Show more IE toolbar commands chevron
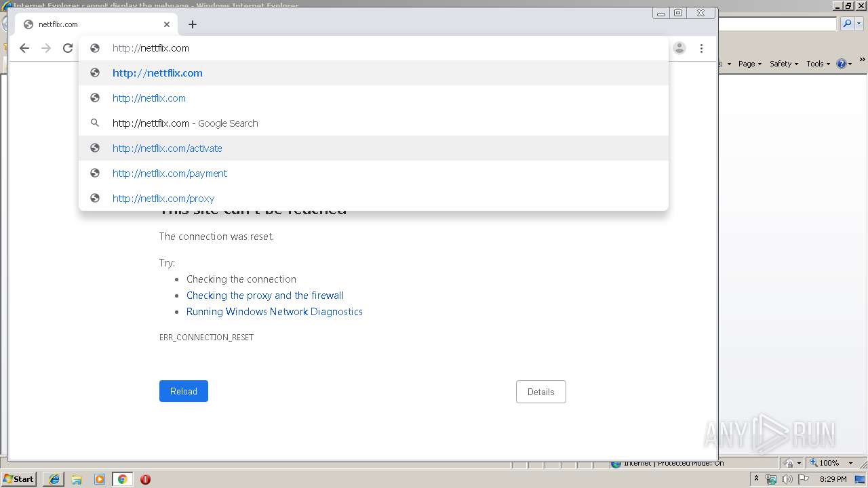 pos(863,60)
